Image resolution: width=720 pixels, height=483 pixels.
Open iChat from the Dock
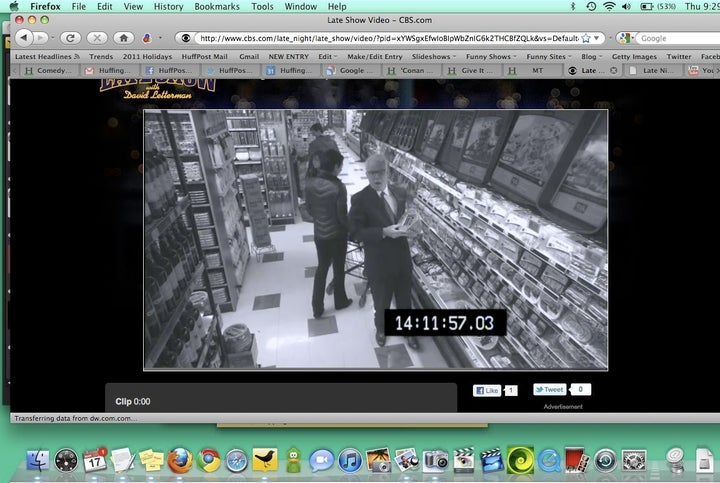click(x=321, y=460)
